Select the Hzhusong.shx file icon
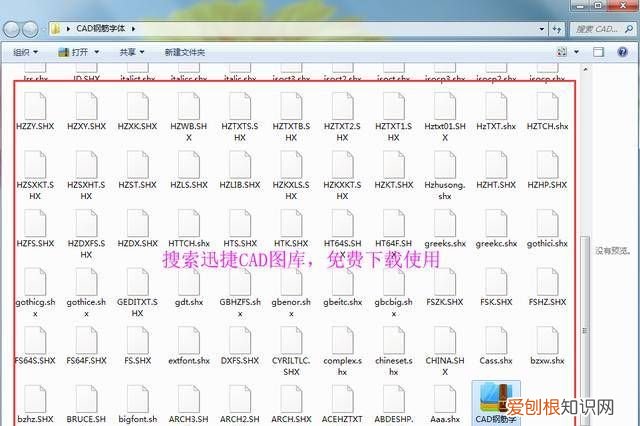The height and width of the screenshot is (426, 640). coord(445,164)
